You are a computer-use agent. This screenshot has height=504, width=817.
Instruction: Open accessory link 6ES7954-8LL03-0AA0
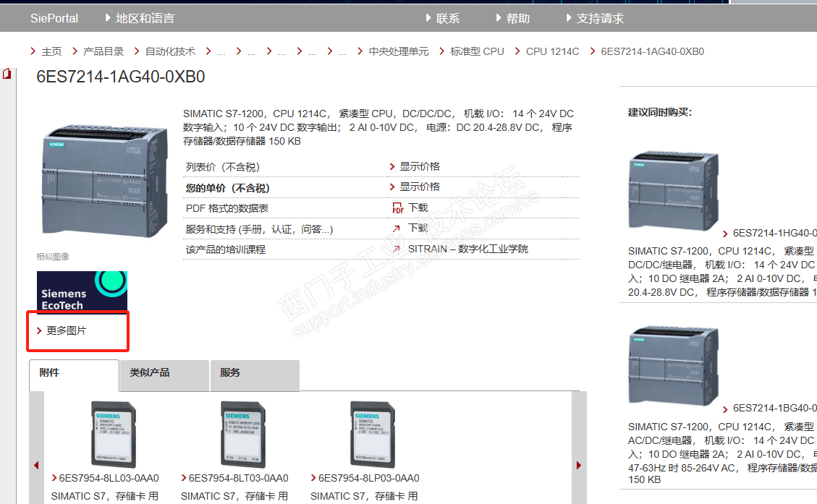coord(109,478)
